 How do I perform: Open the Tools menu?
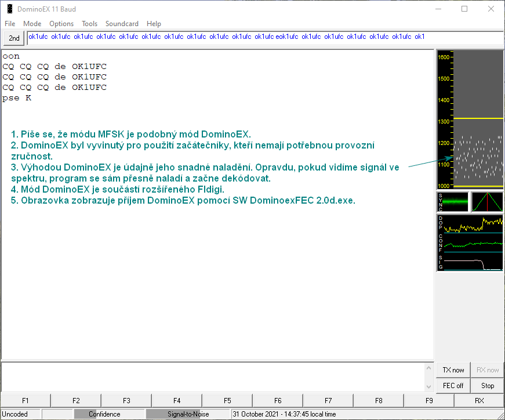89,24
